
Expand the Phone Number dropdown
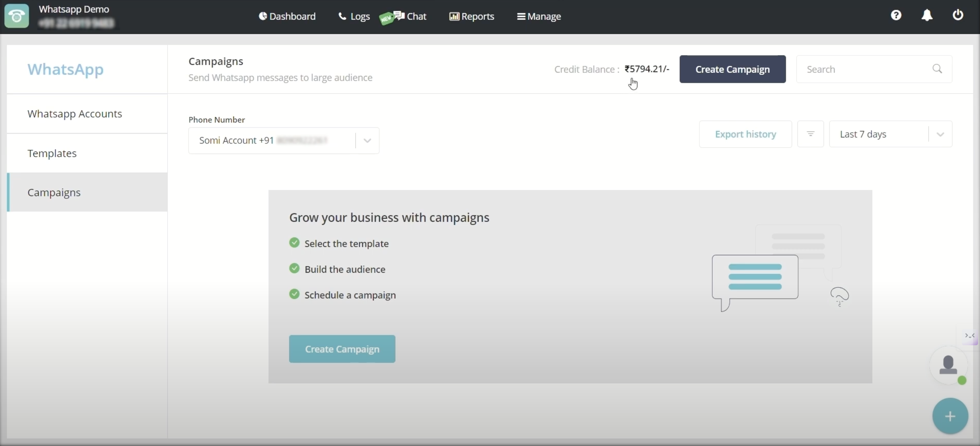point(367,140)
